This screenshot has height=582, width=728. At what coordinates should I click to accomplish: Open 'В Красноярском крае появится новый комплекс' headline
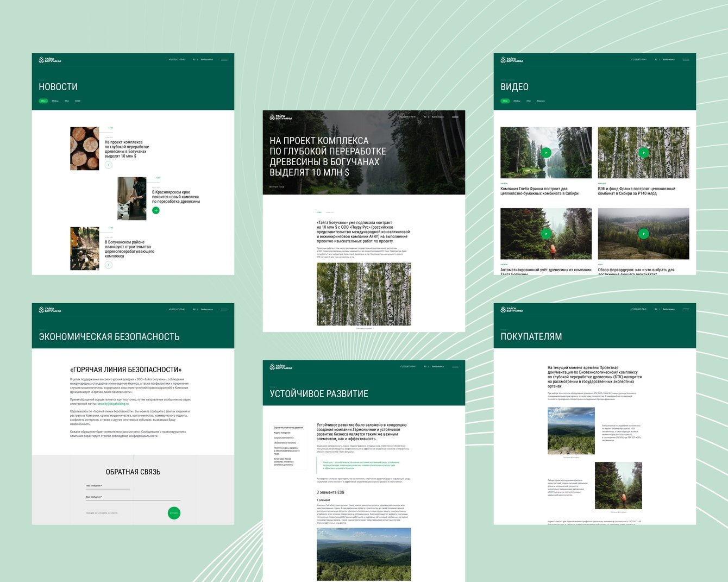(176, 197)
